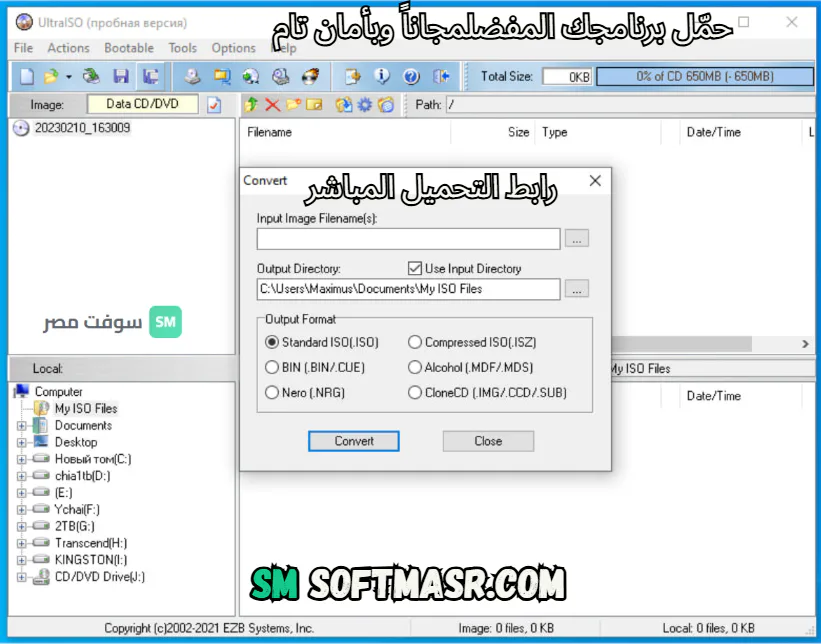Screen dimensions: 821x644
Task: Click the Open file folder icon
Action: pyautogui.click(x=51, y=76)
